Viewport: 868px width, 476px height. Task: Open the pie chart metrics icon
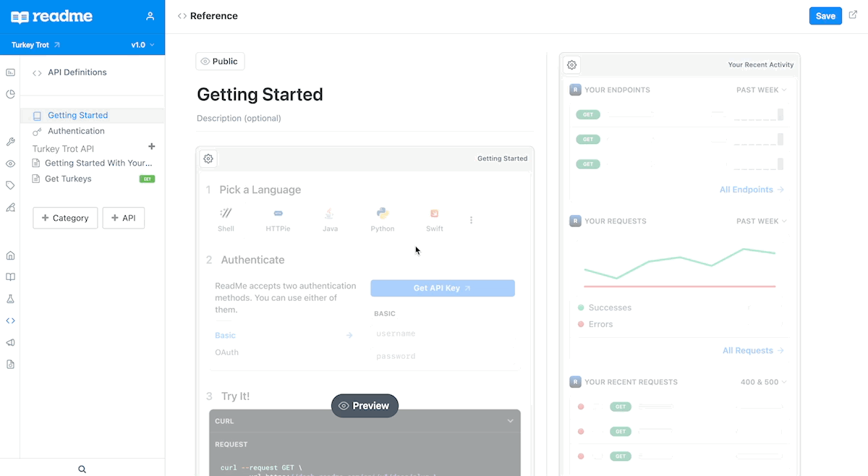tap(10, 94)
